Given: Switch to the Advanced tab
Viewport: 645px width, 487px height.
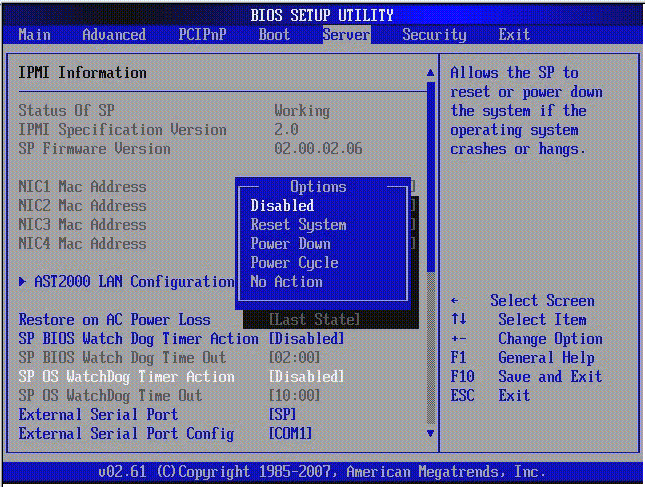Looking at the screenshot, I should (114, 35).
